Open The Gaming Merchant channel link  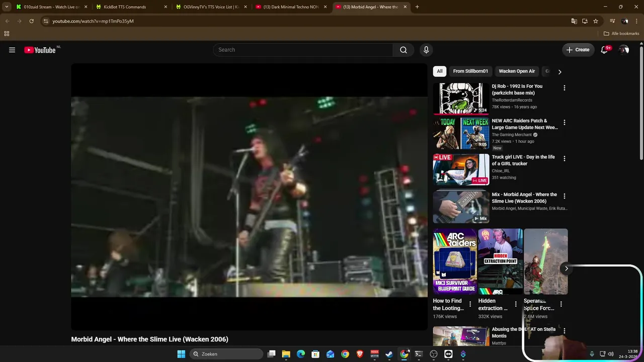[511, 135]
